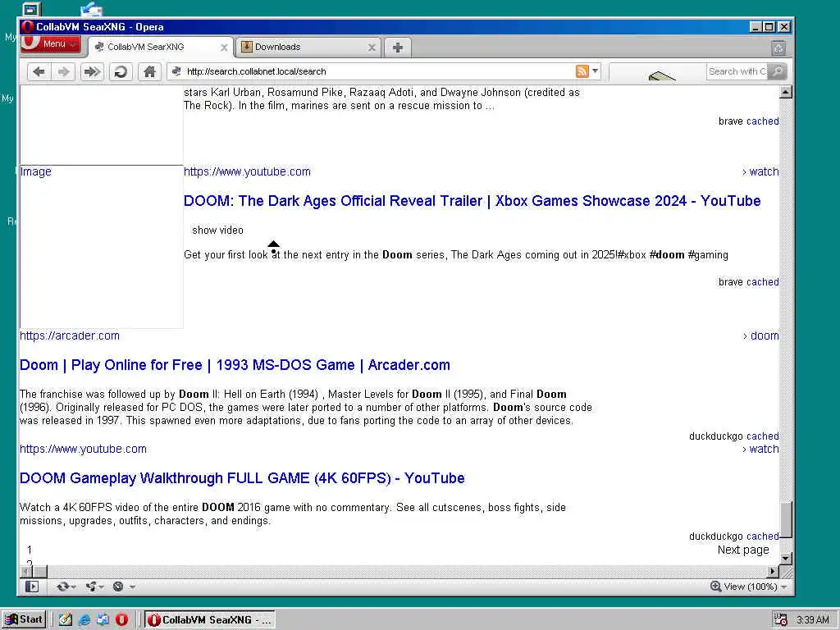Reload the page with Reload icon

(x=121, y=71)
